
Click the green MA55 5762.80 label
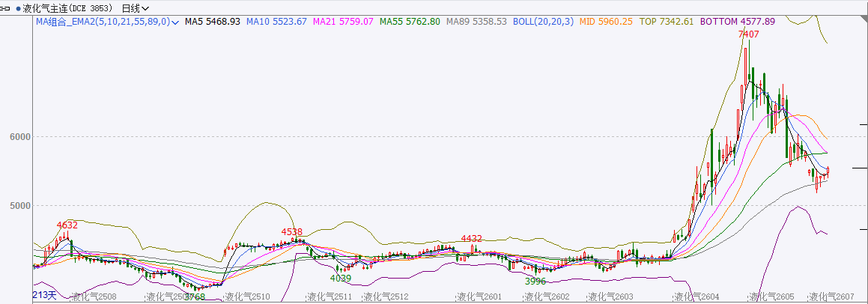[x=410, y=22]
